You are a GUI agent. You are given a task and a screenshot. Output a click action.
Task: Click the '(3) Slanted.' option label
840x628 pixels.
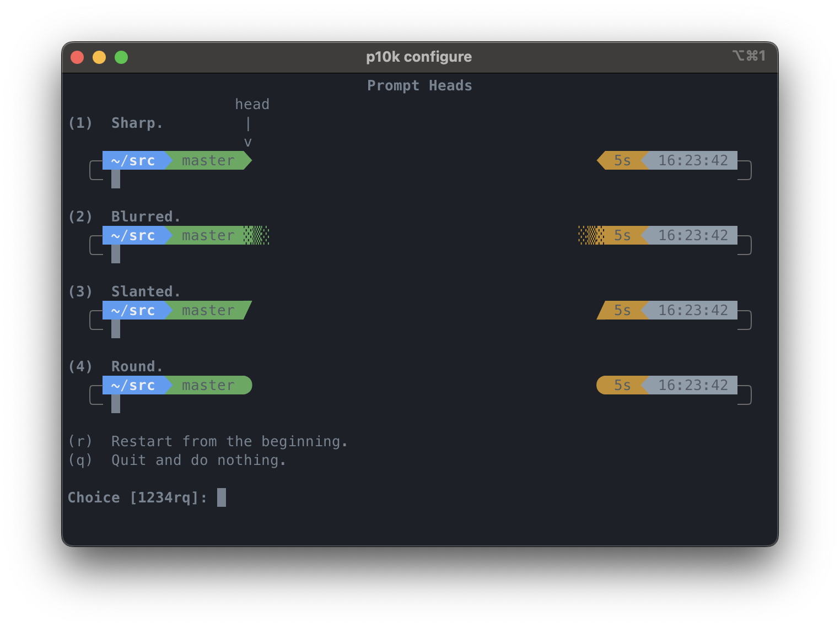125,291
